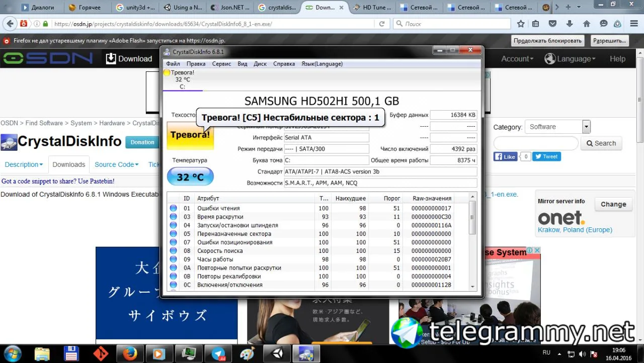Screen dimensions: 644x363
Task: Click the Firefox back navigation arrow
Action: point(10,24)
